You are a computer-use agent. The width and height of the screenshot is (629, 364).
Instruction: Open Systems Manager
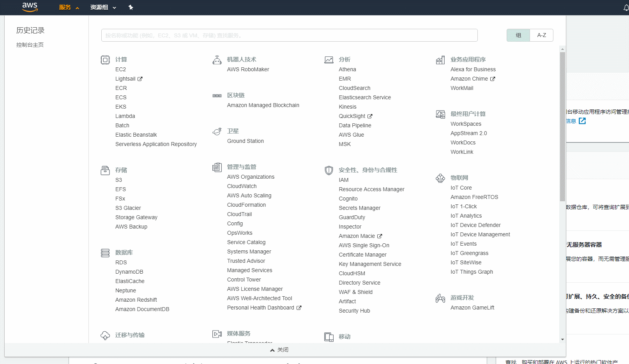coord(249,251)
